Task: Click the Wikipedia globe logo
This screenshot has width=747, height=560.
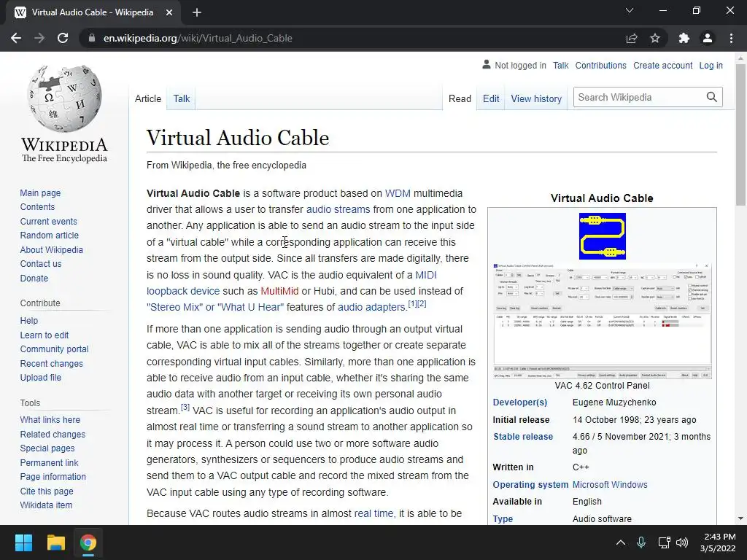Action: 65,98
